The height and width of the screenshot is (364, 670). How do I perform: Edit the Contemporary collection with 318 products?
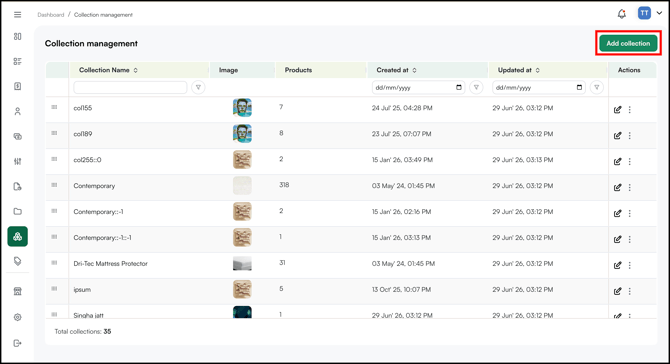coord(617,188)
